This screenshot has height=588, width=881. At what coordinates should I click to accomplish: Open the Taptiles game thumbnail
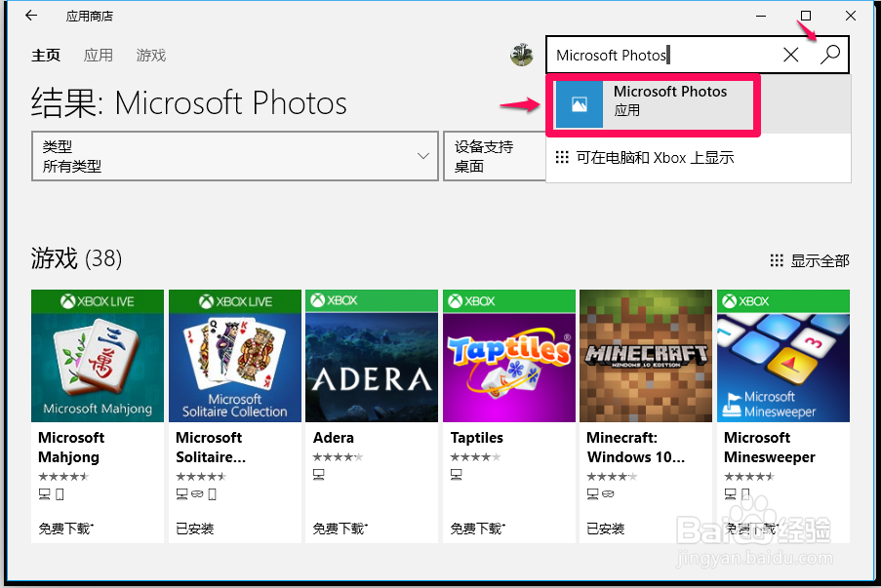[509, 356]
